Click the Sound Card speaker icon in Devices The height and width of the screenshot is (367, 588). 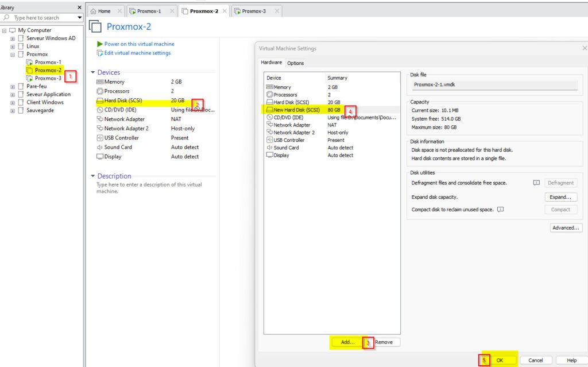point(100,147)
